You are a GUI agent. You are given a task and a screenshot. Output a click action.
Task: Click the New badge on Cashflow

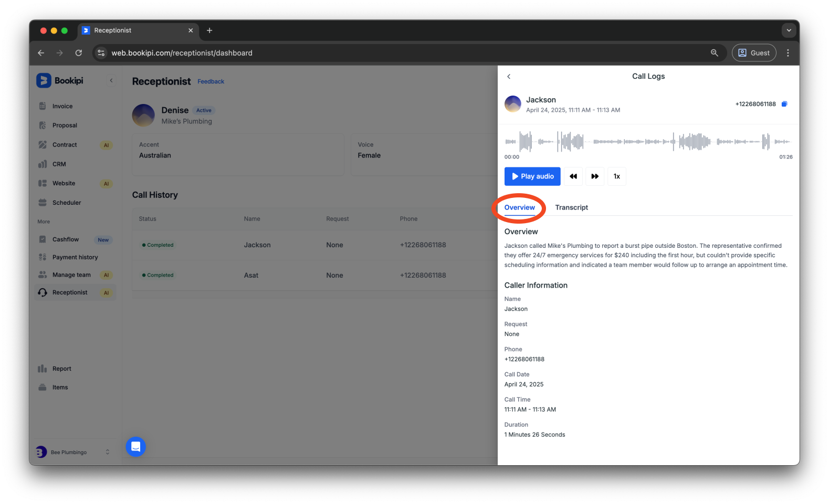tap(103, 240)
